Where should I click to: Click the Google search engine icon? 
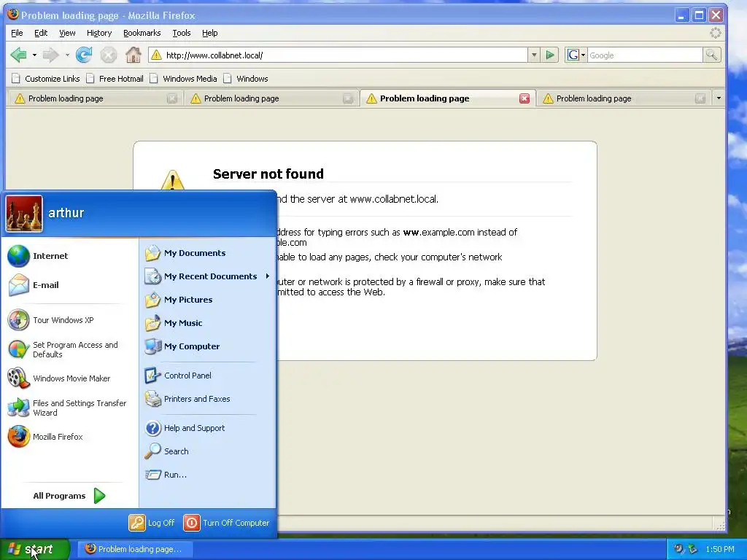(x=573, y=55)
